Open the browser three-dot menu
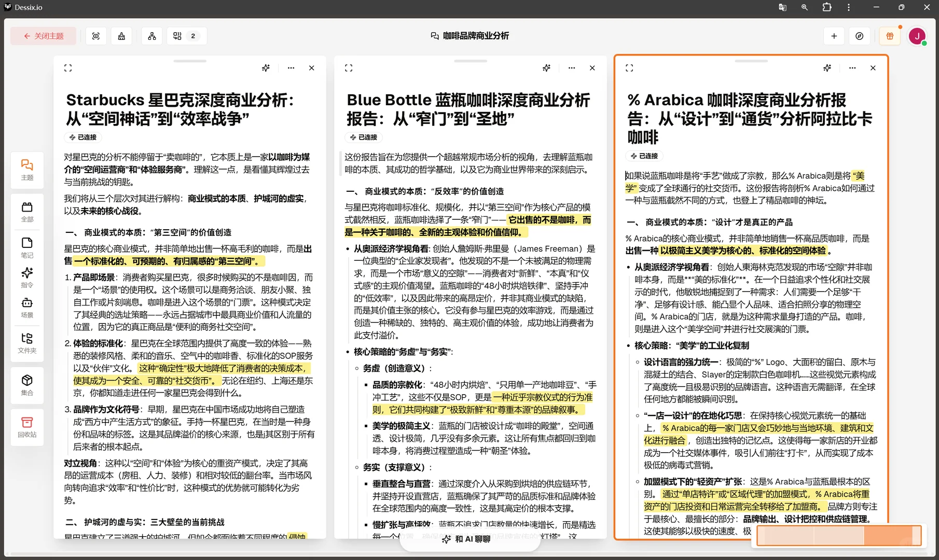This screenshot has height=560, width=939. point(848,7)
